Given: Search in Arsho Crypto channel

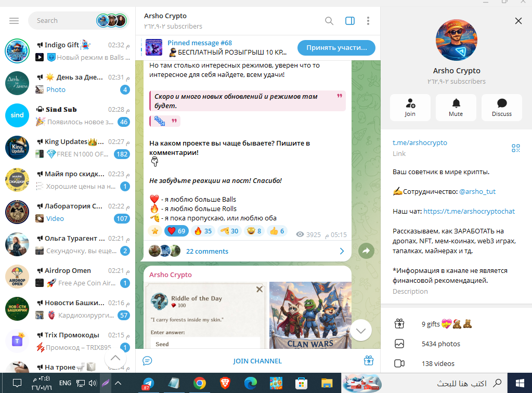Looking at the screenshot, I should (x=329, y=21).
